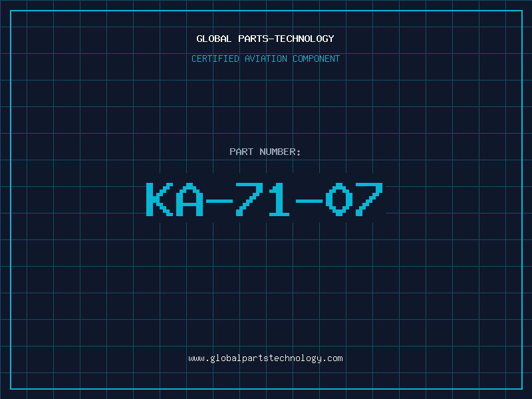Open the www.globalpartstechnology.com link
This screenshot has width=532, height=399.
[265, 358]
